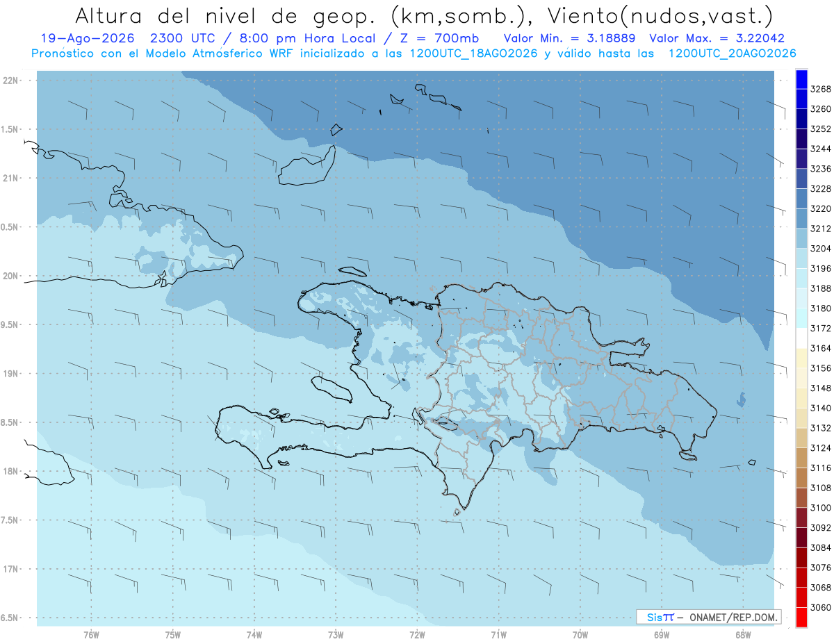
Task: Click the legend swatch between 3204 and 3212
Action: (801, 238)
